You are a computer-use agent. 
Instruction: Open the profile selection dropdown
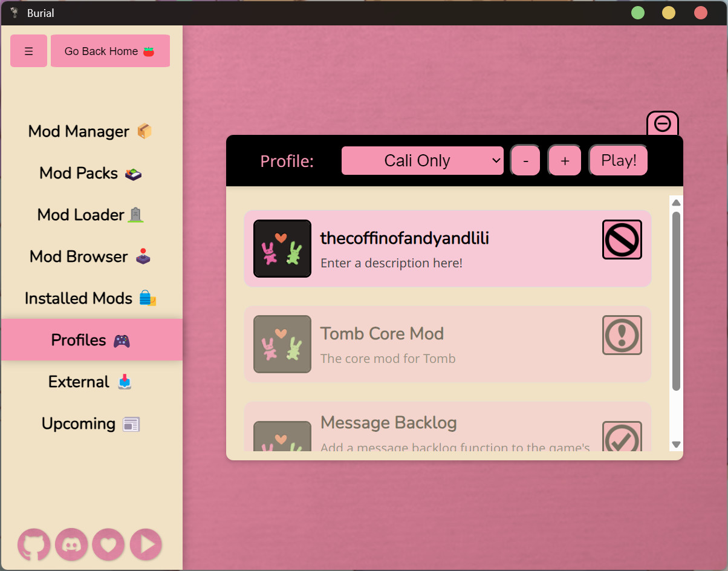422,160
